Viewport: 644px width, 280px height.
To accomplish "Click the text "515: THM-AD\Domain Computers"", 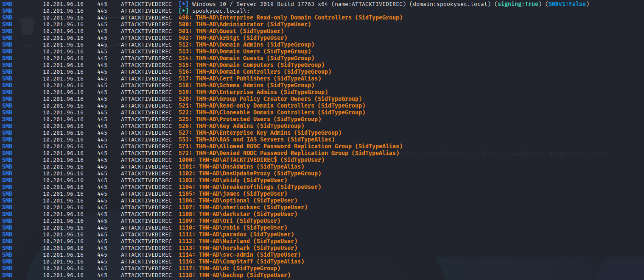I will pos(226,65).
